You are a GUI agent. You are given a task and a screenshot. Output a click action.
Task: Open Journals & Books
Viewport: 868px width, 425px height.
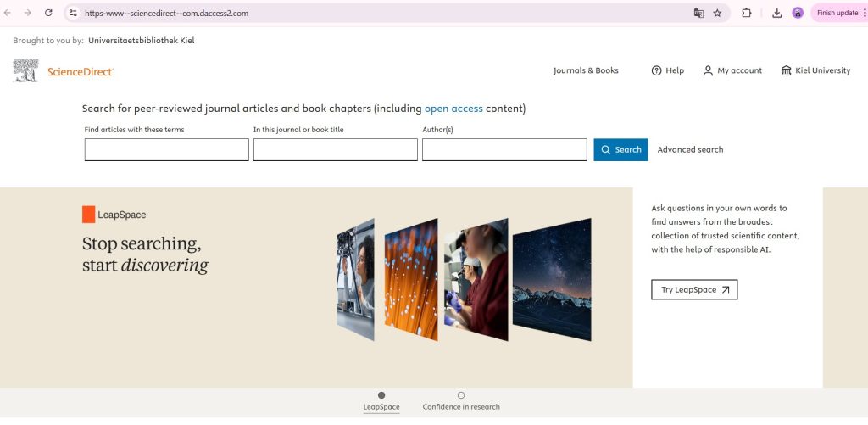pyautogui.click(x=586, y=70)
